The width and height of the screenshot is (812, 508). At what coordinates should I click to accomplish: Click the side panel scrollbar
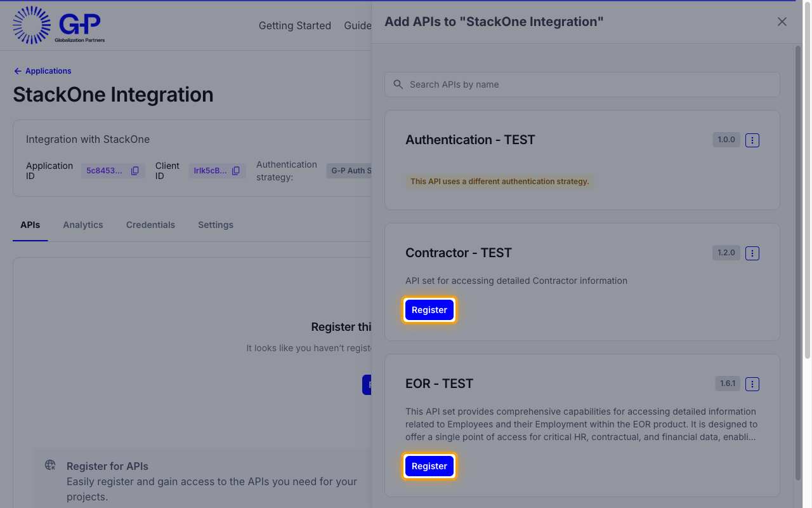point(798,264)
